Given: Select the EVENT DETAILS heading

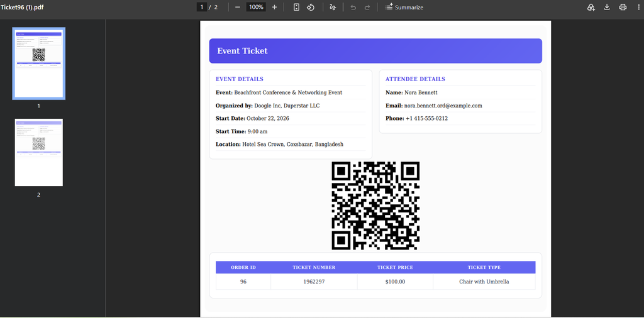Looking at the screenshot, I should click(x=240, y=79).
